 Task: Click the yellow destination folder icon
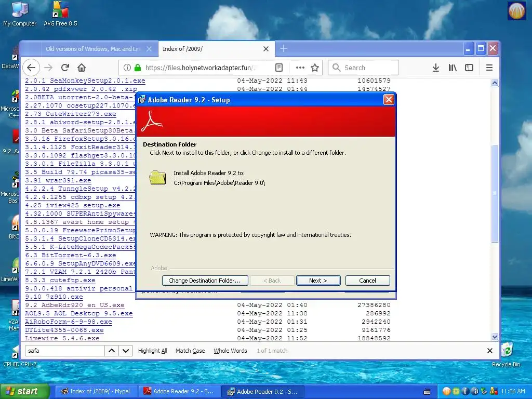(157, 178)
